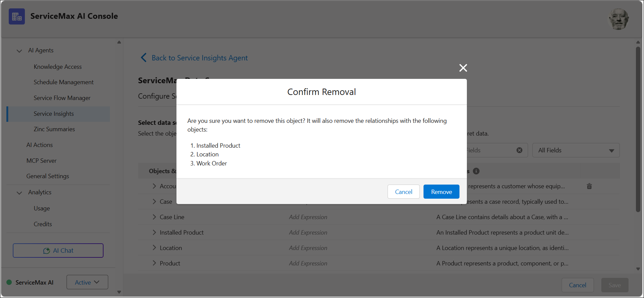Expand the Location row
The width and height of the screenshot is (644, 298).
click(x=154, y=248)
